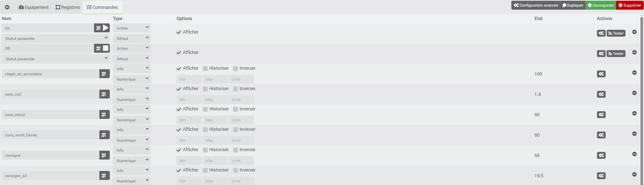644x185 pixels.
Task: Open icon picker for clapet_air_secondaire command
Action: (104, 74)
